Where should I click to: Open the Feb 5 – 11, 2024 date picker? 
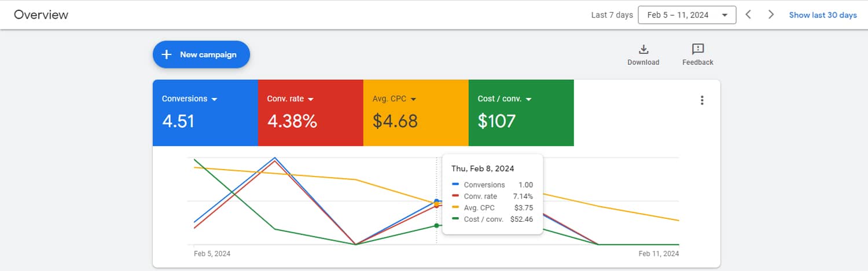click(x=687, y=15)
